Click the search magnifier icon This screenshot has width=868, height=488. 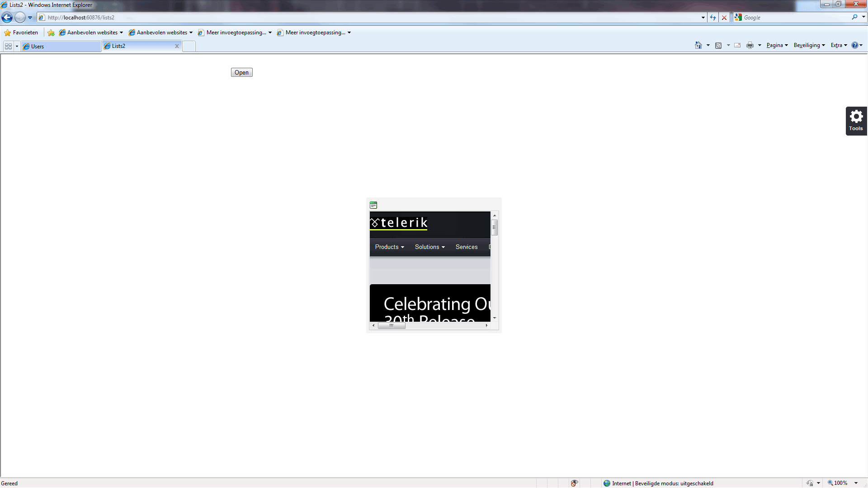[x=854, y=17]
